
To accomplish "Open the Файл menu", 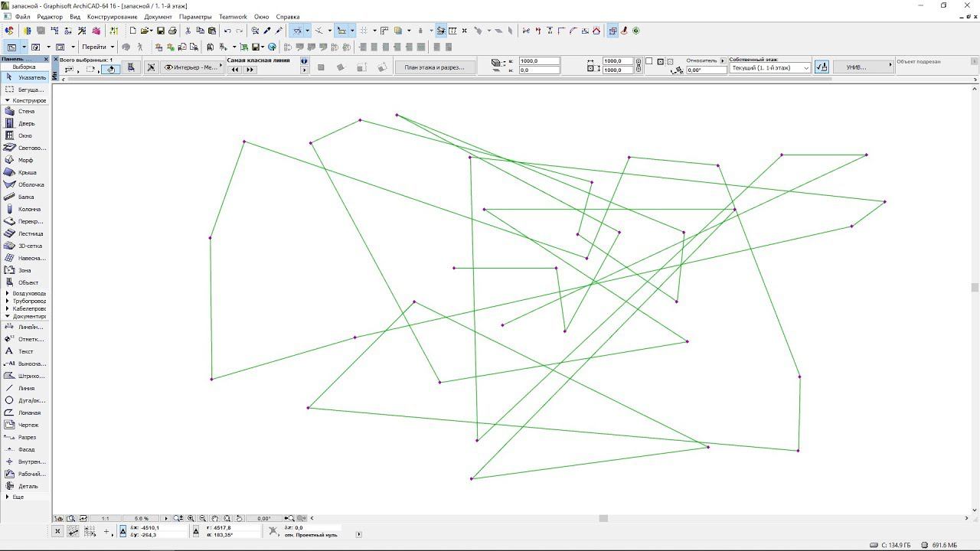I will pos(22,17).
